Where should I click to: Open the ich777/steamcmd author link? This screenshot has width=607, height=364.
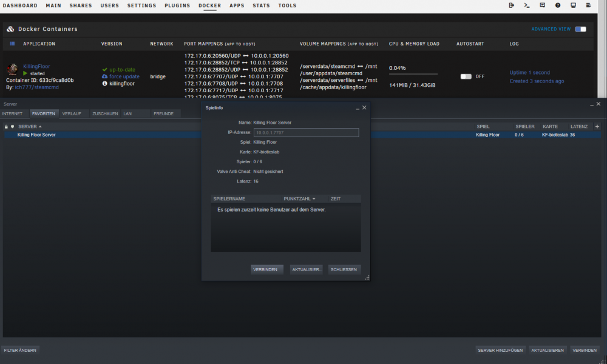37,87
